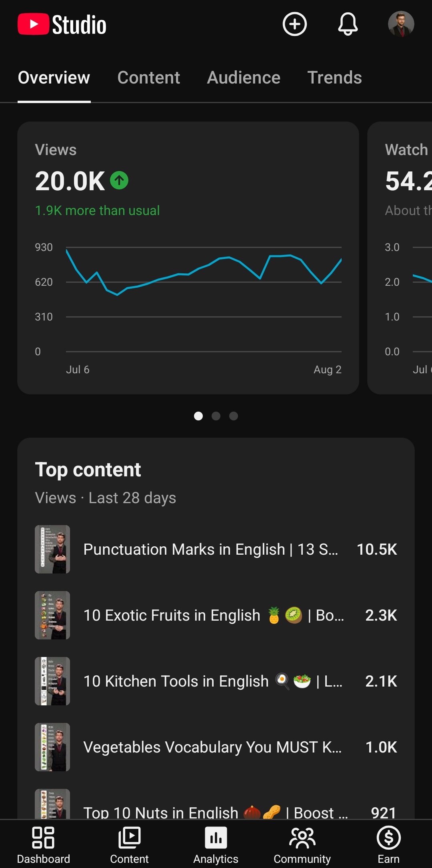Tap the Vegetables Vocabulary video thumbnail

(52, 747)
